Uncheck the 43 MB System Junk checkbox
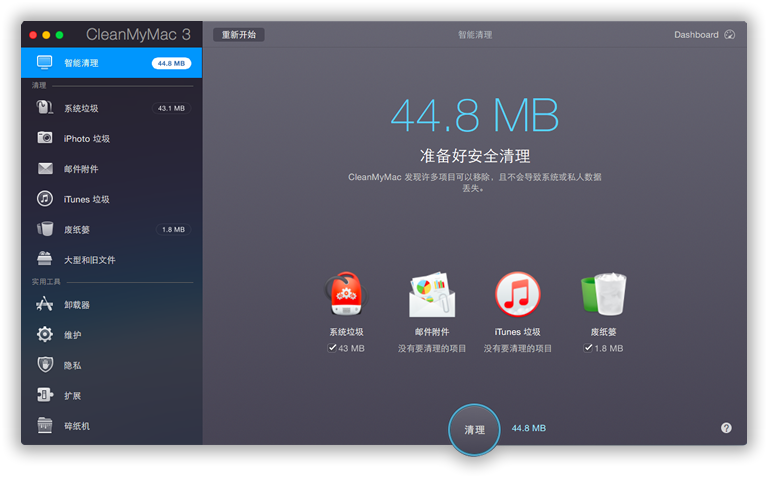Image resolution: width=768 pixels, height=478 pixels. click(332, 348)
